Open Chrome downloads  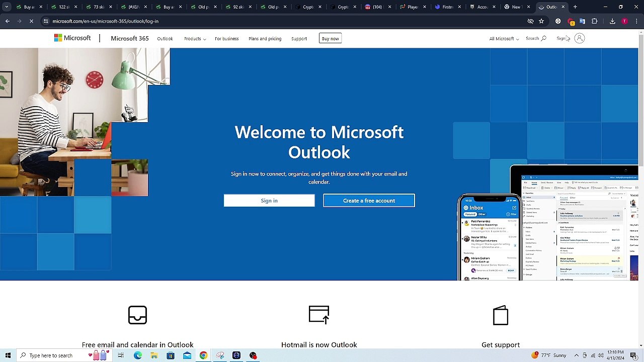click(x=612, y=21)
